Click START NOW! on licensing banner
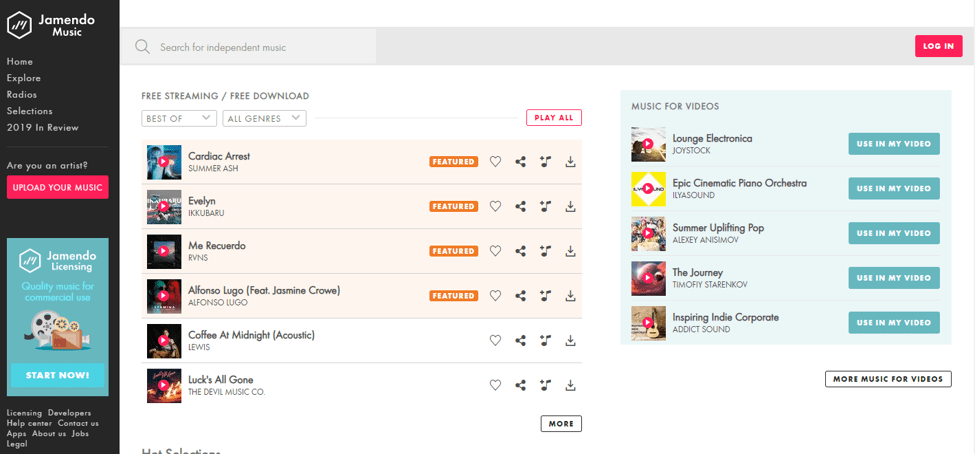Viewport: 975px width, 454px height. (58, 375)
